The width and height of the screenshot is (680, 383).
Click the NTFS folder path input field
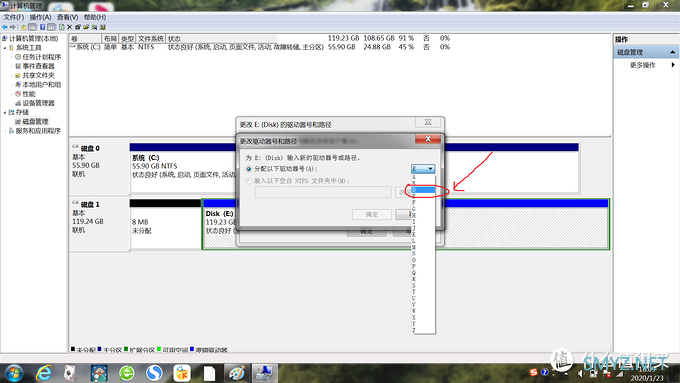[323, 192]
